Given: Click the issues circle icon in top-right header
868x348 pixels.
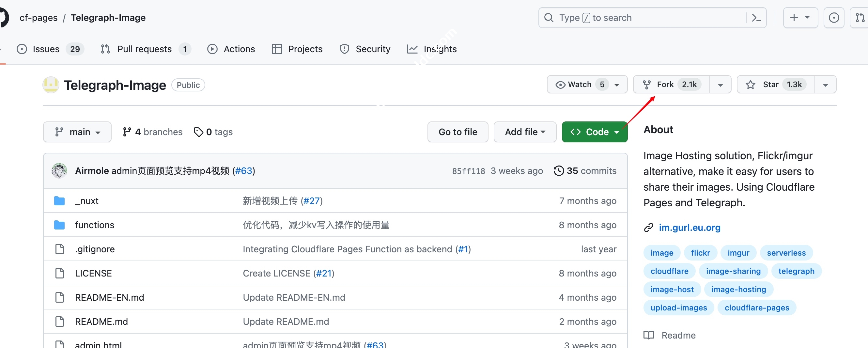Looking at the screenshot, I should tap(834, 18).
